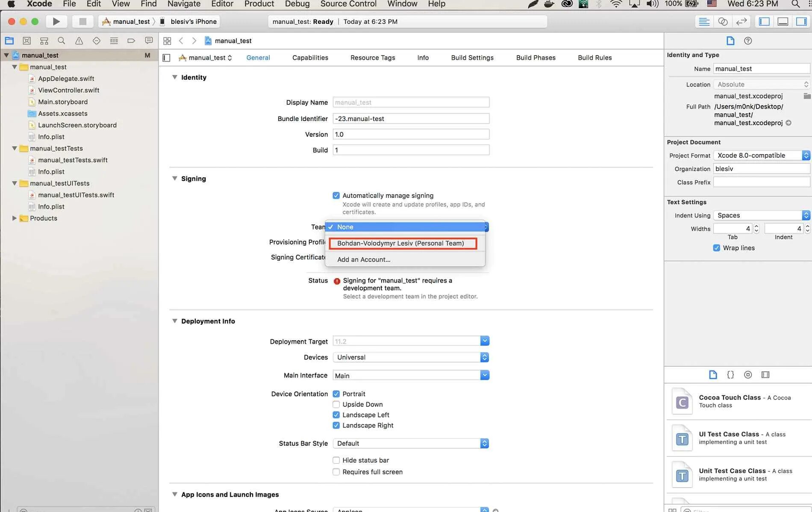Increase Tab width using the stepper
Screen dimensions: 812x512
coord(756,226)
